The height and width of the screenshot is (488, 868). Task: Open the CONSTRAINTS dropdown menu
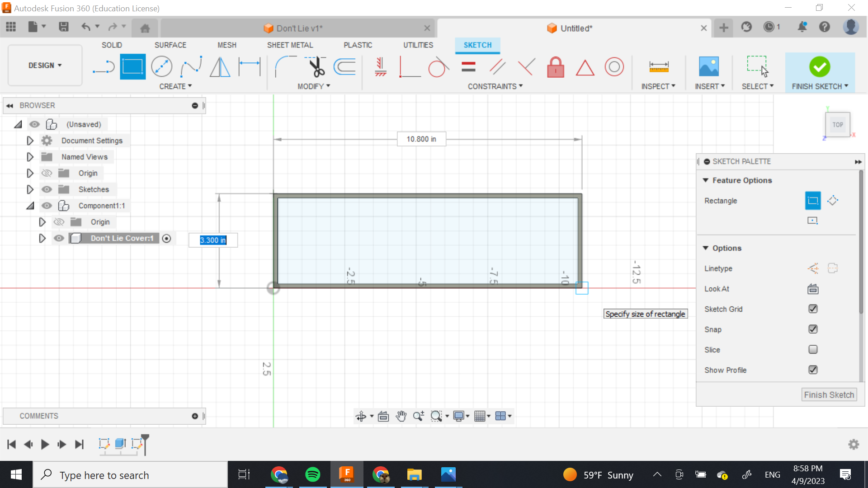click(495, 86)
